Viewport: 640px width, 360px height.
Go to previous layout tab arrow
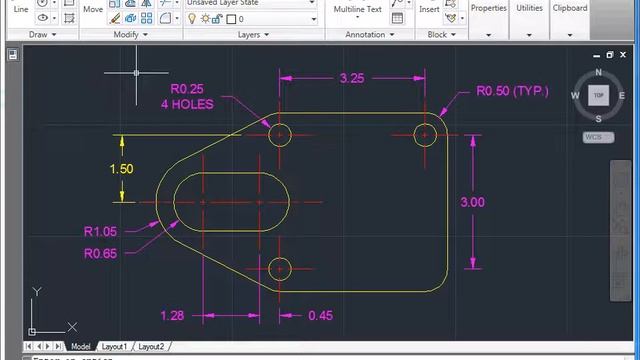point(39,346)
